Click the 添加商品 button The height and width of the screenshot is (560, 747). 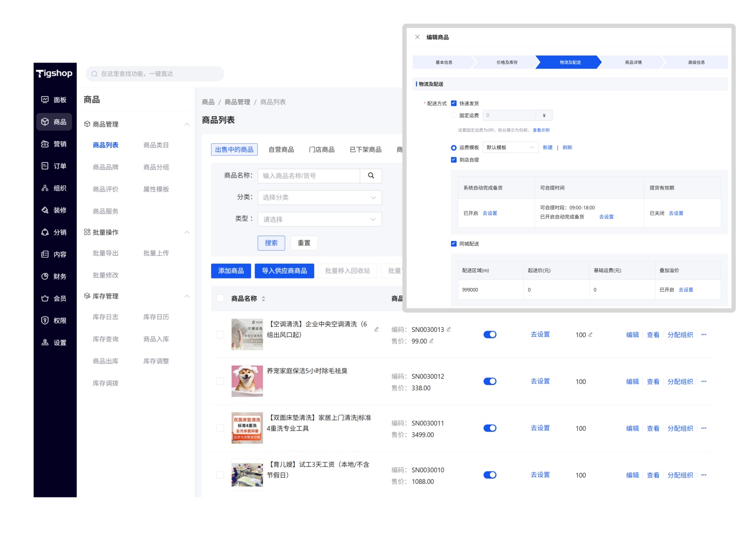(231, 271)
